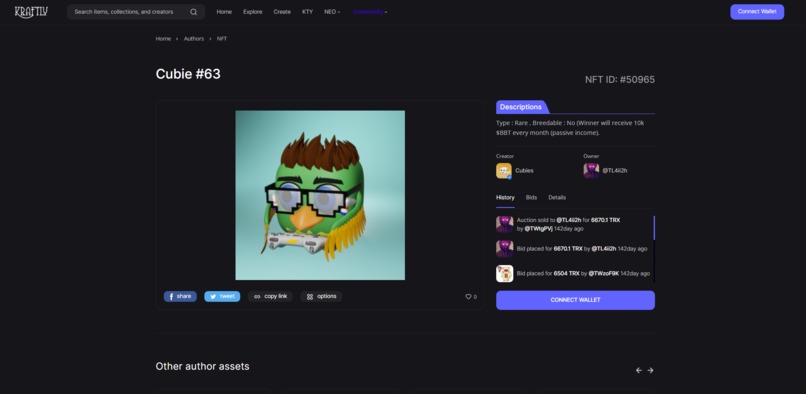This screenshot has width=806, height=394.
Task: Click the large CONNECT WALLET button
Action: click(575, 300)
